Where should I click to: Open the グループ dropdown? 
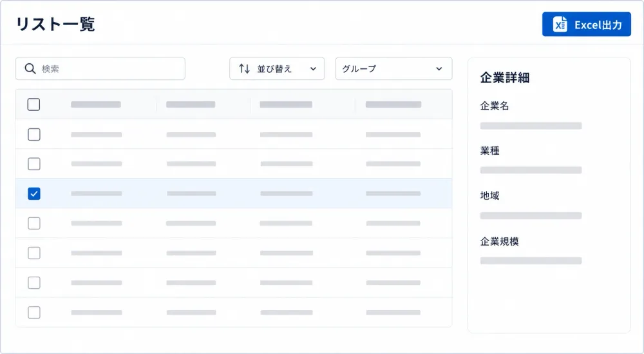[x=393, y=68]
